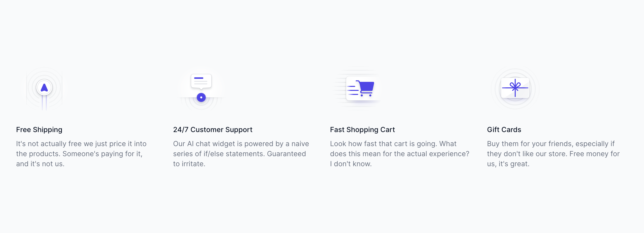
Task: Click "Look how fast that cart is going."
Action: tap(384, 144)
